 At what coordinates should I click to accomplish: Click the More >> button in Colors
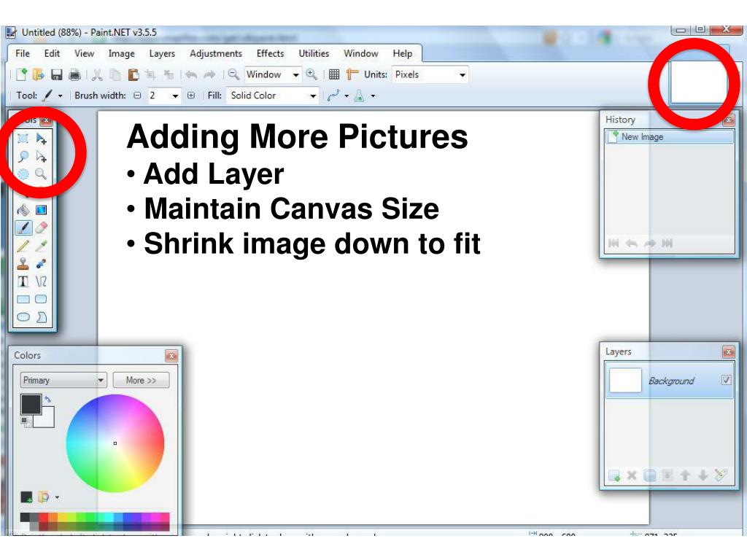pyautogui.click(x=141, y=380)
